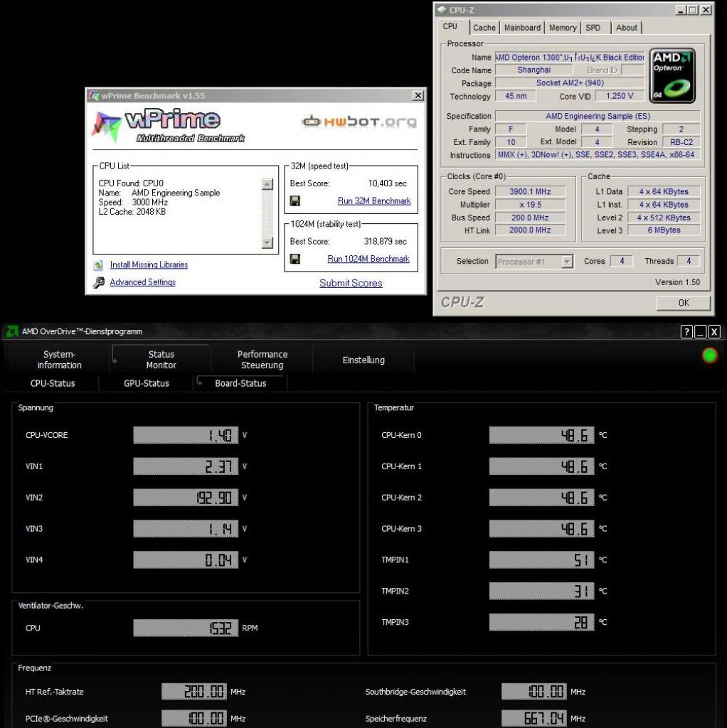Switch to the Memory tab in CPU-Z
This screenshot has height=728, width=727.
[563, 28]
